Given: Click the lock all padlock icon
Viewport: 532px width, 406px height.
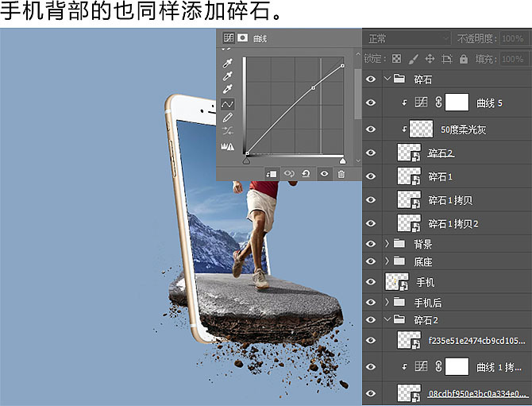Looking at the screenshot, I should 464,59.
